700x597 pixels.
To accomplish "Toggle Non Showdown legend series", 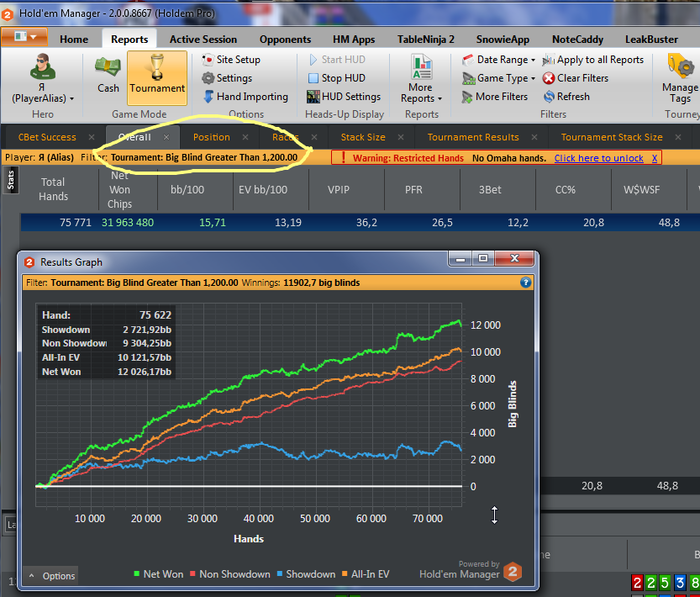I will (x=230, y=574).
